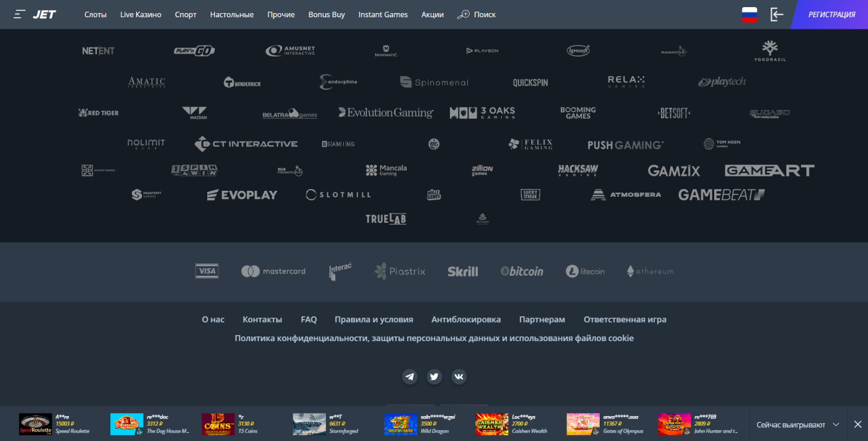Click the Поиск search field
Viewport: 868px width, 441px height.
(477, 14)
